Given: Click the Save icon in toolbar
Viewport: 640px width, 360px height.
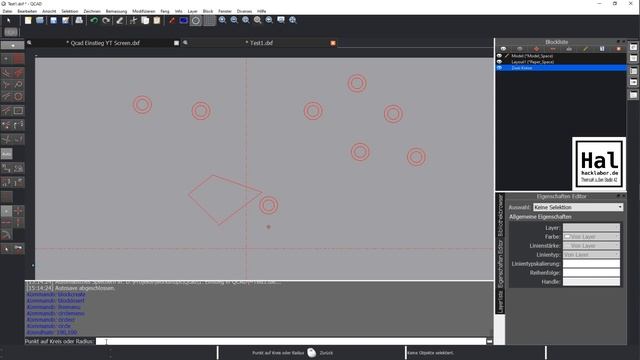Looking at the screenshot, I should pyautogui.click(x=53, y=20).
